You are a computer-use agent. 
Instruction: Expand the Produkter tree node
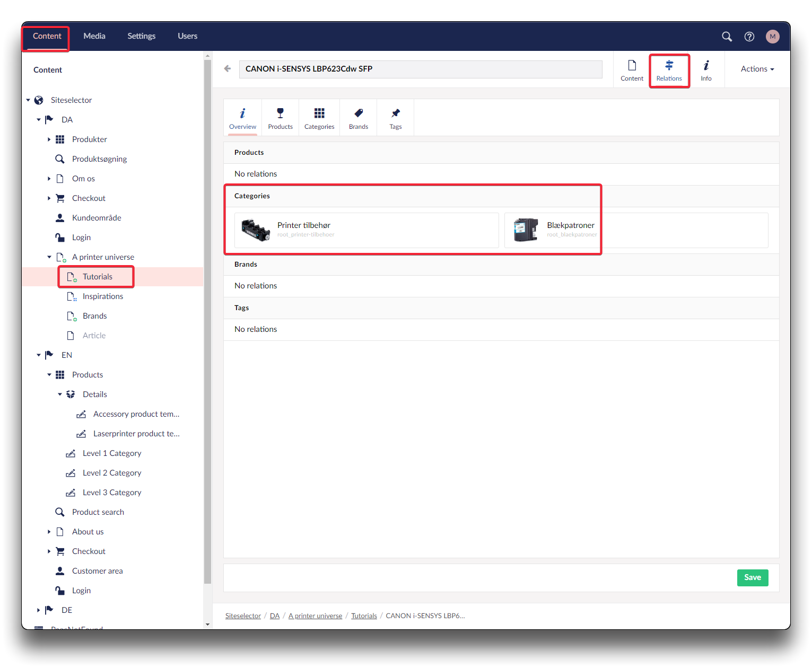tap(49, 139)
